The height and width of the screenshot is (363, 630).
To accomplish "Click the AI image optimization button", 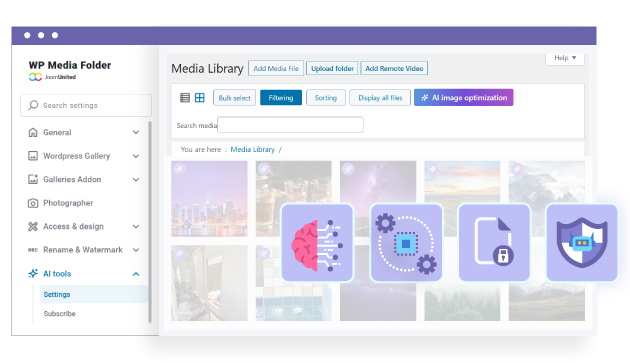I will tap(464, 98).
